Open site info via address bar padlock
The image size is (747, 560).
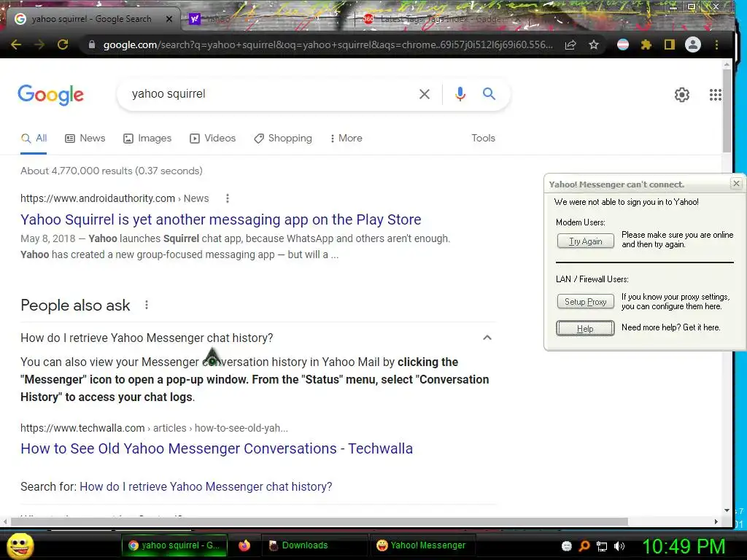pyautogui.click(x=92, y=44)
